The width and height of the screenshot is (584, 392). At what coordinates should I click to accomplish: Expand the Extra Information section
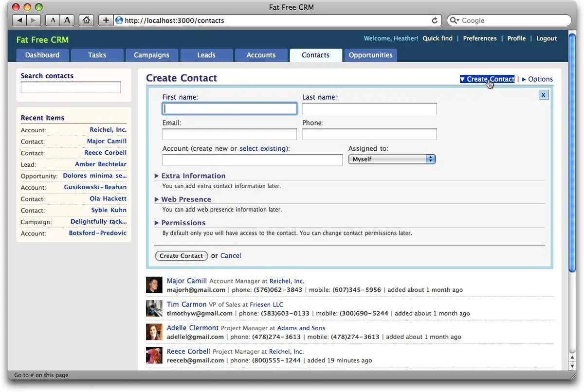(193, 176)
